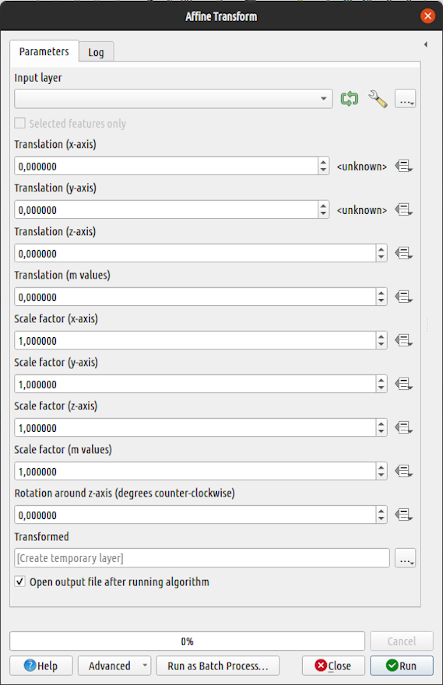The height and width of the screenshot is (685, 443).
Task: Click data-defined override icon for Translation (y-axis)
Action: [404, 210]
